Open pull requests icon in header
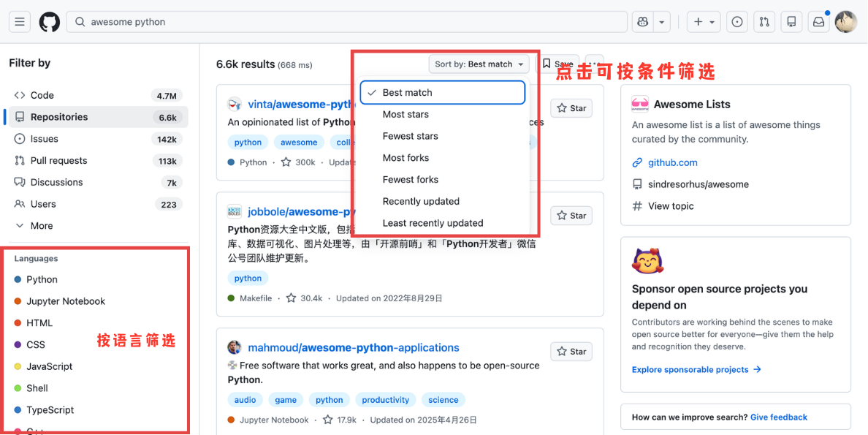 764,22
